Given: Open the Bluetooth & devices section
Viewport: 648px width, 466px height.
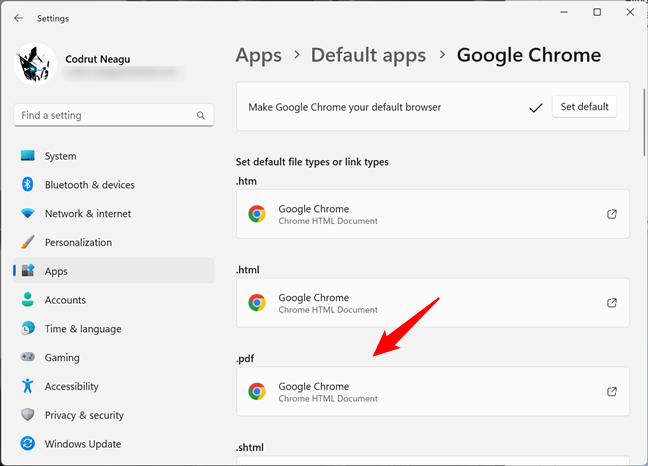Looking at the screenshot, I should click(89, 185).
